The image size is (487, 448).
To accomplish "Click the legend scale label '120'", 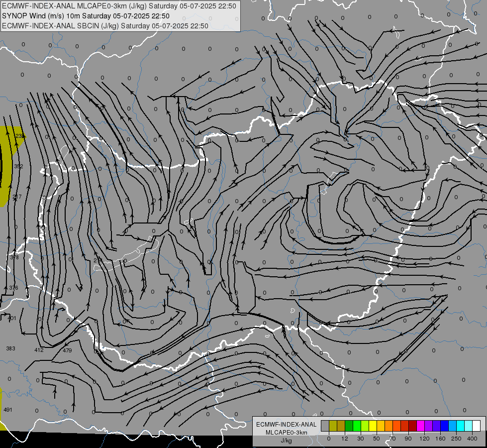I will pos(424,439).
